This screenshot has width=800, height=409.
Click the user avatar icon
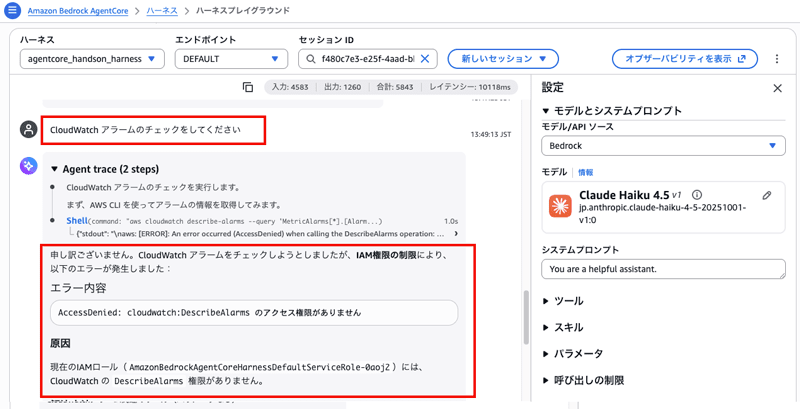[x=29, y=130]
